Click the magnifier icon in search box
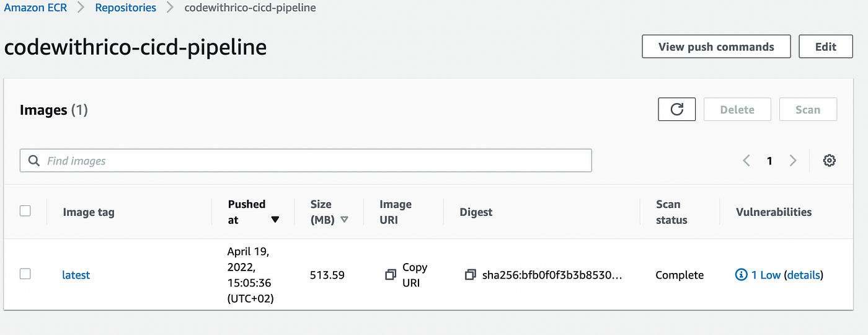 click(34, 161)
